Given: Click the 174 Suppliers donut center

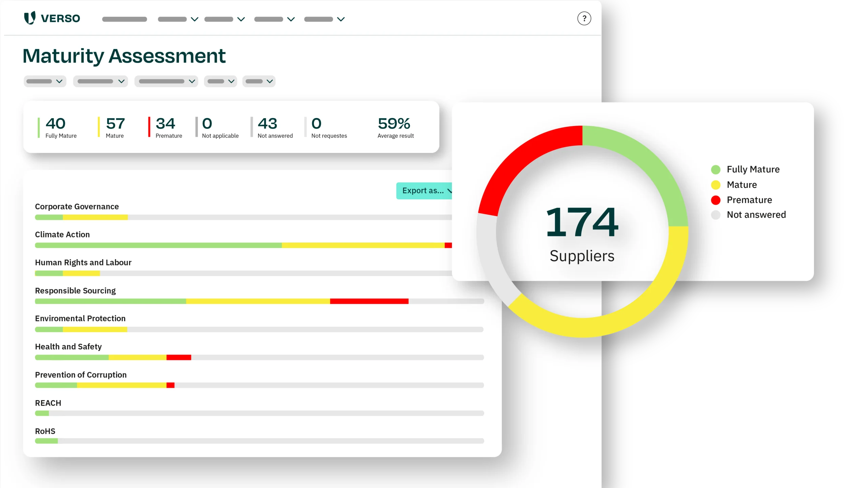Looking at the screenshot, I should pos(582,232).
